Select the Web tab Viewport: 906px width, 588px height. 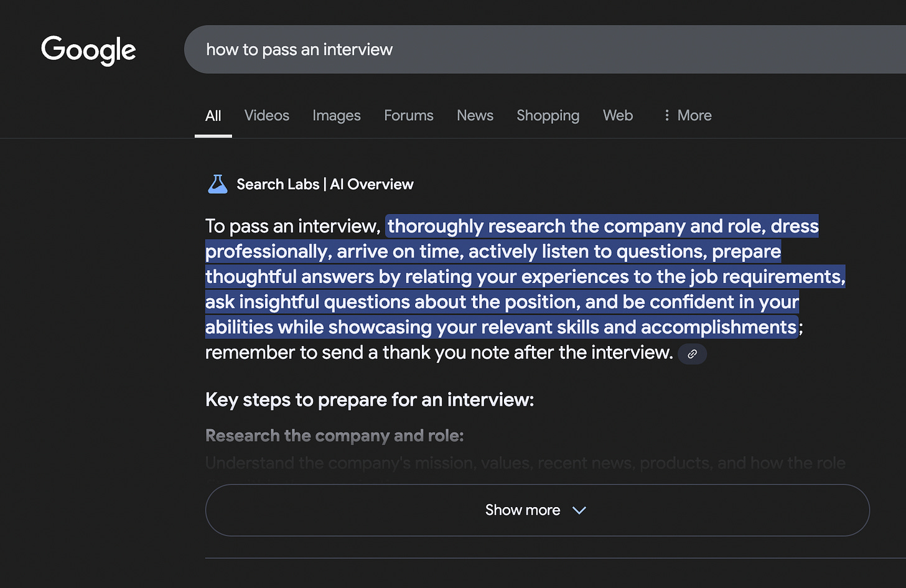click(x=618, y=116)
